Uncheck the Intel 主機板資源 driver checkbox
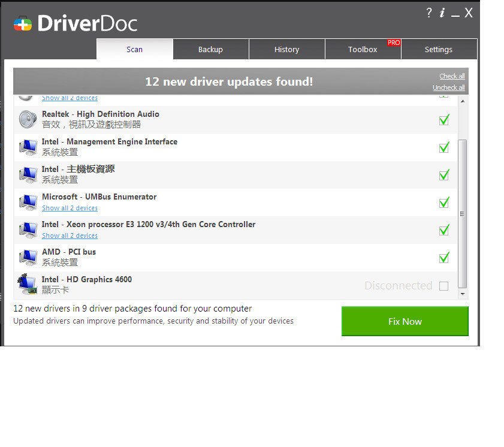Image resolution: width=504 pixels, height=447 pixels. coord(444,175)
